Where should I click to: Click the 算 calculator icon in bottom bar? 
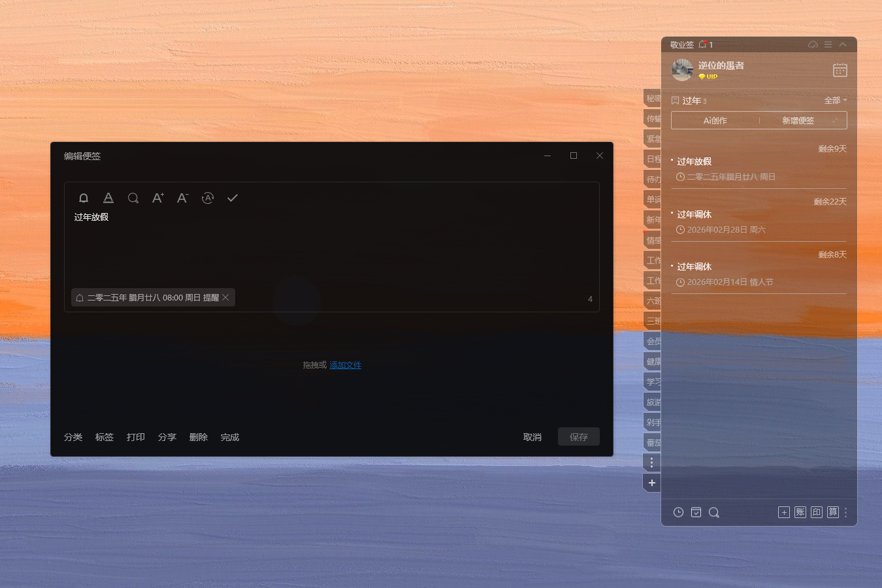click(833, 512)
